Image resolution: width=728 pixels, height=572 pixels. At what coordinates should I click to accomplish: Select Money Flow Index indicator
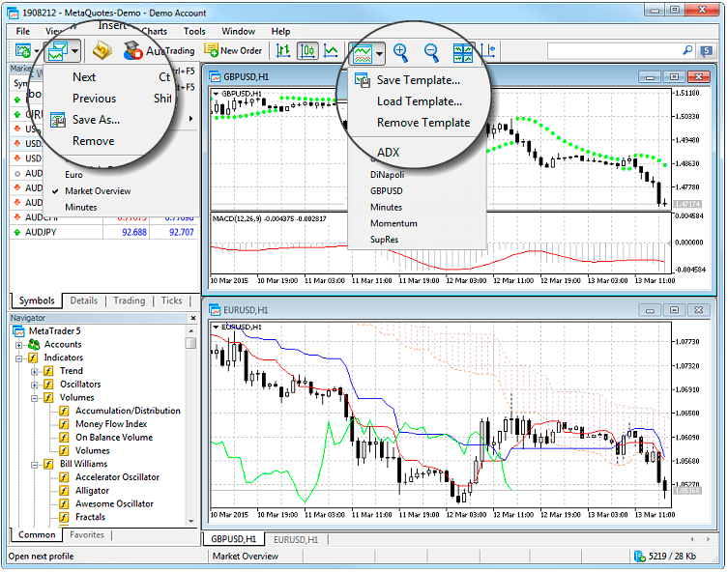pyautogui.click(x=111, y=424)
